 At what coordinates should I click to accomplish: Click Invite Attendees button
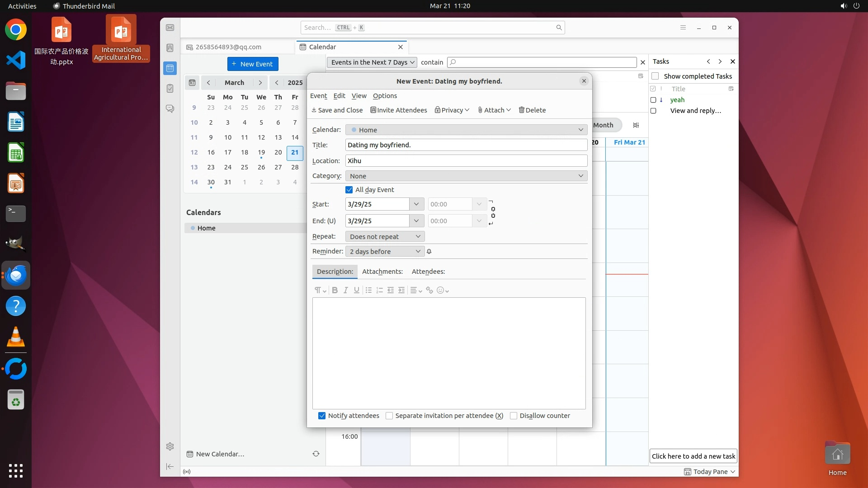tap(399, 110)
